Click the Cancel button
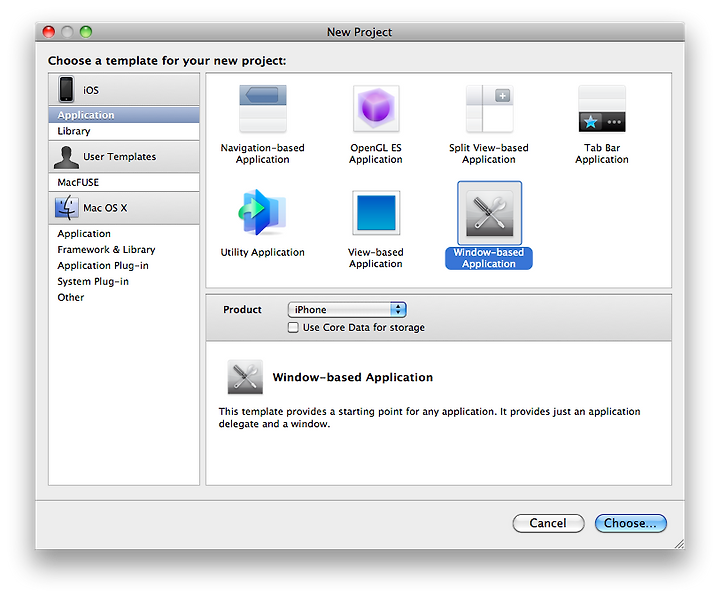 [x=548, y=523]
